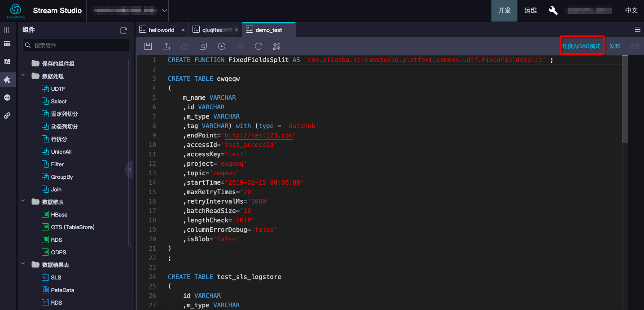Select the 固定列切分 component
Image resolution: width=644 pixels, height=310 pixels.
pyautogui.click(x=60, y=114)
